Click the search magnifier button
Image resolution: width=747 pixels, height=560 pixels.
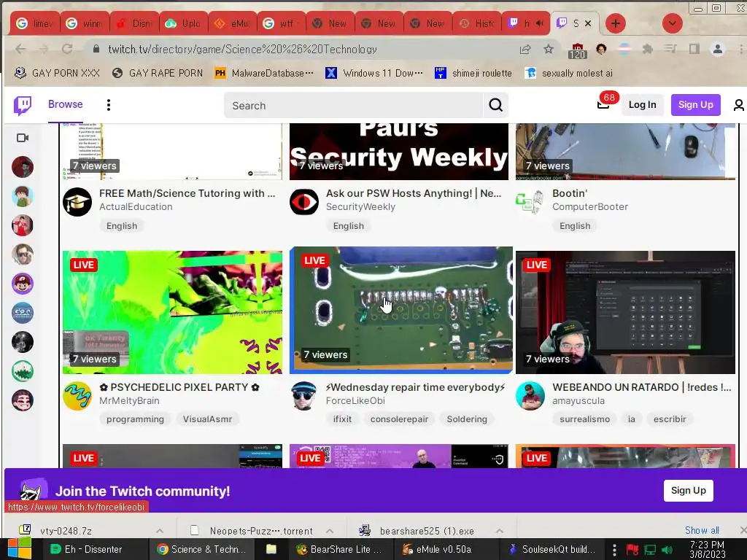pos(495,105)
